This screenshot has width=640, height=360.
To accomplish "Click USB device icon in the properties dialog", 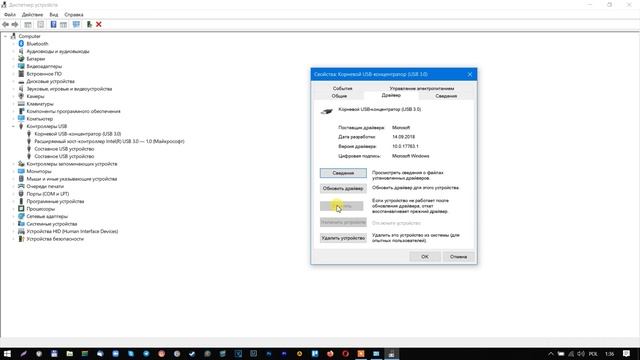I will [327, 111].
